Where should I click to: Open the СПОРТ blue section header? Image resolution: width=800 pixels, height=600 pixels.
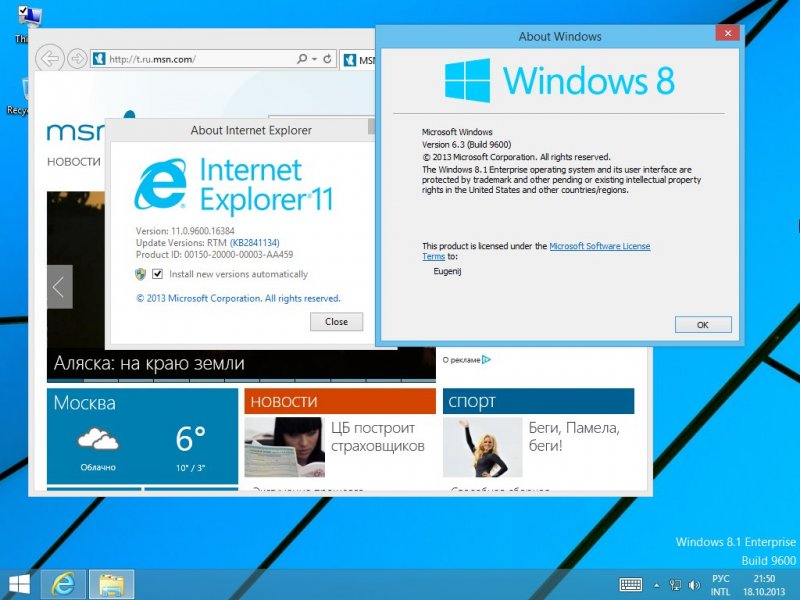click(538, 401)
